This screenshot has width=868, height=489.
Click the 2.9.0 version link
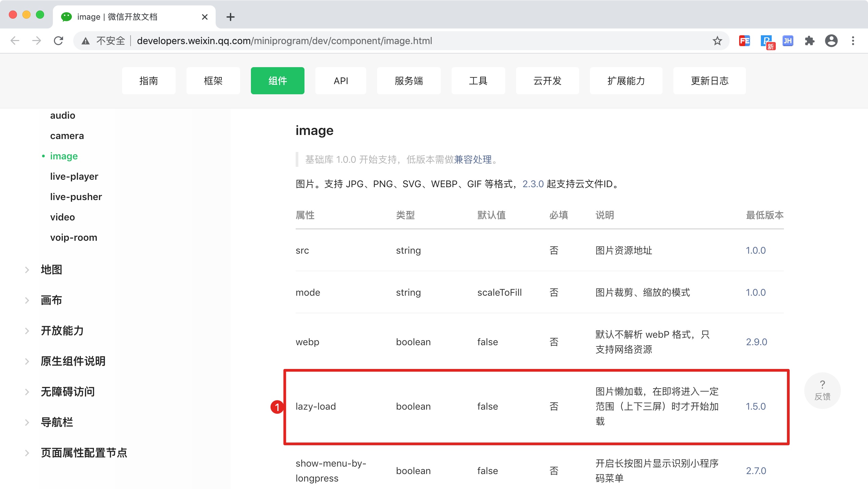(x=756, y=342)
